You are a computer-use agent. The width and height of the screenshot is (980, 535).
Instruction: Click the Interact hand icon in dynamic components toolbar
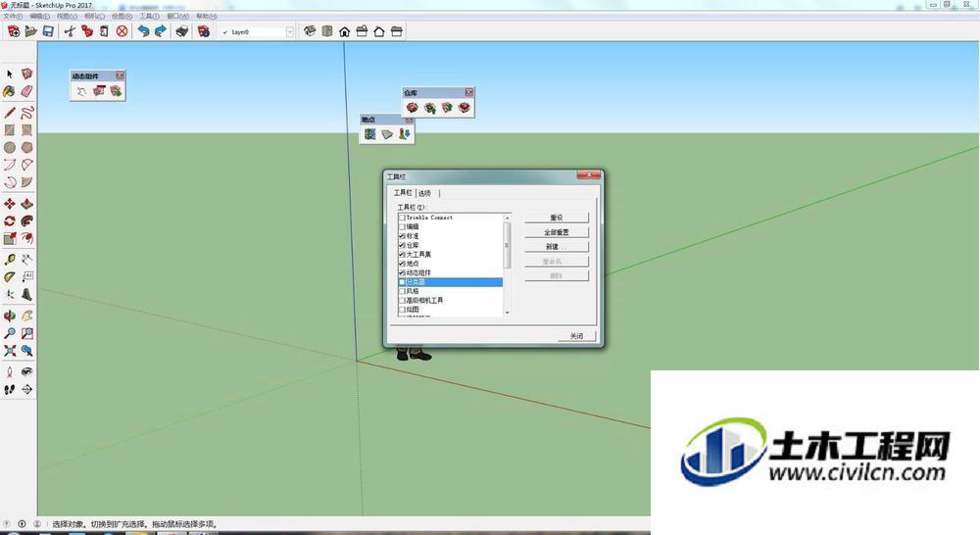[x=81, y=91]
